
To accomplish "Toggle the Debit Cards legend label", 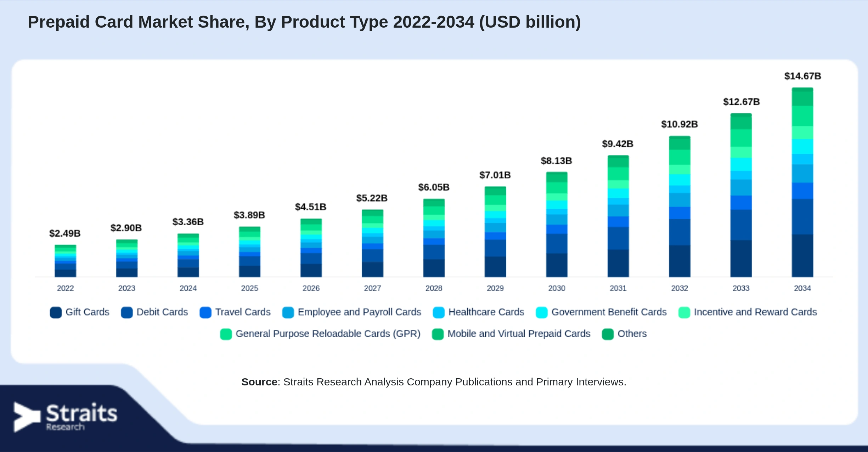I will coord(162,312).
